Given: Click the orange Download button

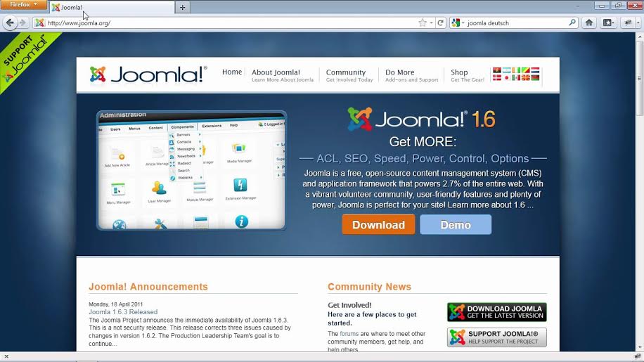Looking at the screenshot, I should pyautogui.click(x=378, y=224).
